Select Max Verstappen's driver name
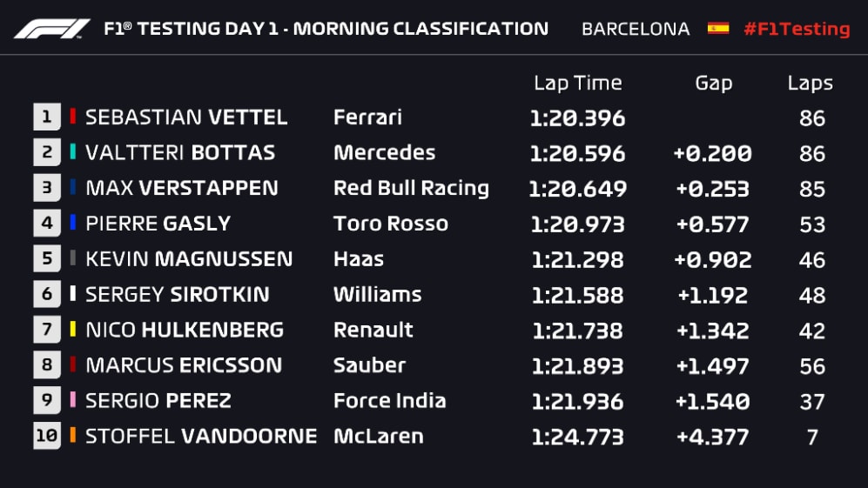 [x=182, y=189]
